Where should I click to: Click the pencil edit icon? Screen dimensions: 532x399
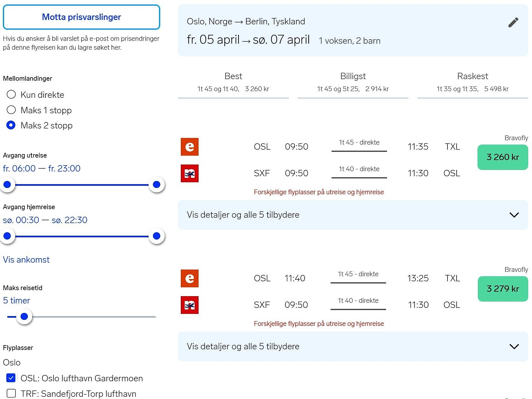tap(514, 22)
